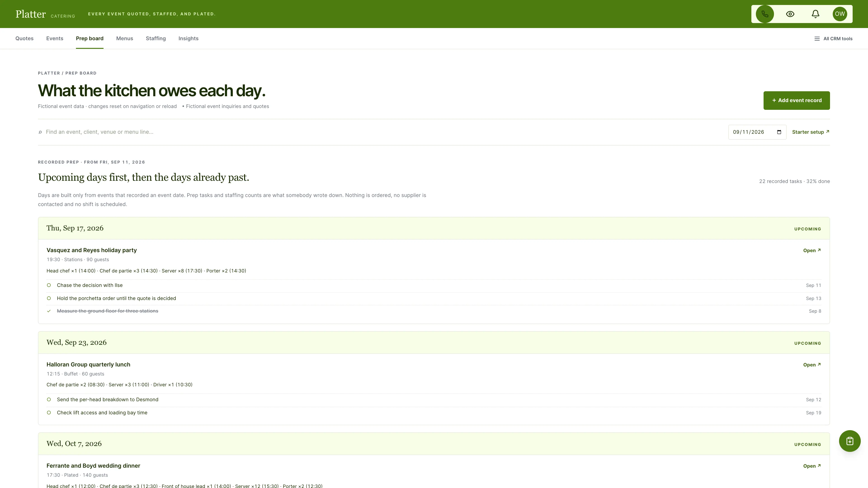Click Vasquez and Reyes holiday party title
Image resolution: width=868 pixels, height=488 pixels.
[92, 250]
